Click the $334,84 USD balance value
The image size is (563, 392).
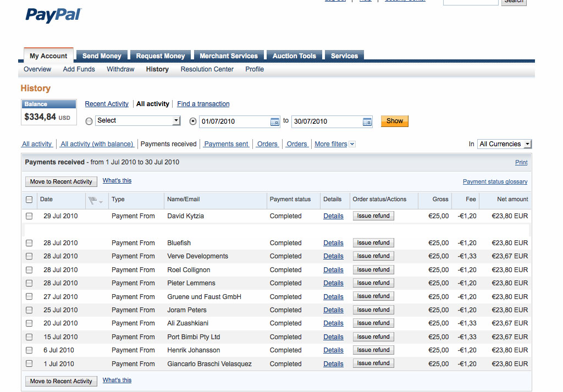coord(47,117)
